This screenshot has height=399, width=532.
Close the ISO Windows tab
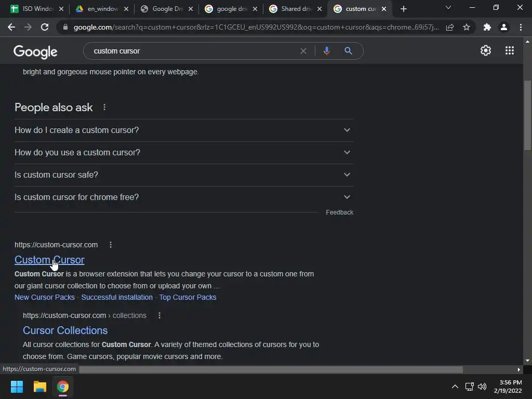[61, 9]
